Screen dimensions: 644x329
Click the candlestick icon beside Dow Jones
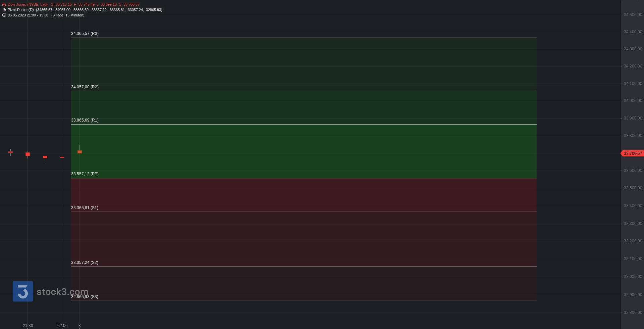point(4,5)
